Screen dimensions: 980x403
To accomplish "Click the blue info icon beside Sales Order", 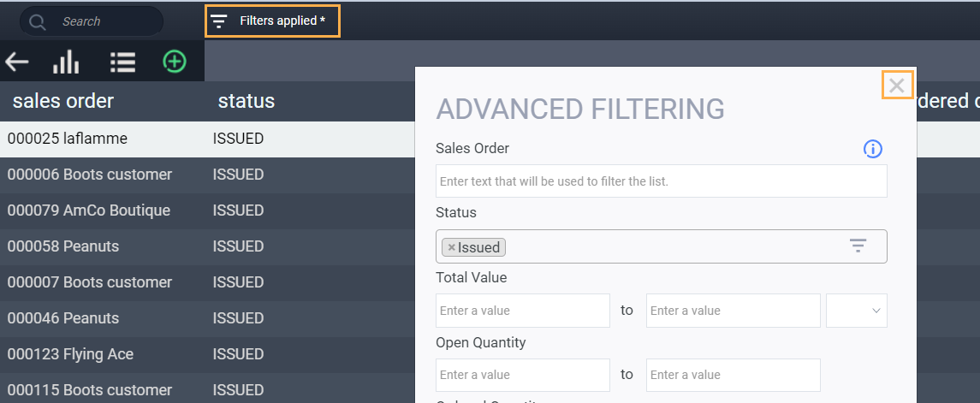I will [x=872, y=149].
